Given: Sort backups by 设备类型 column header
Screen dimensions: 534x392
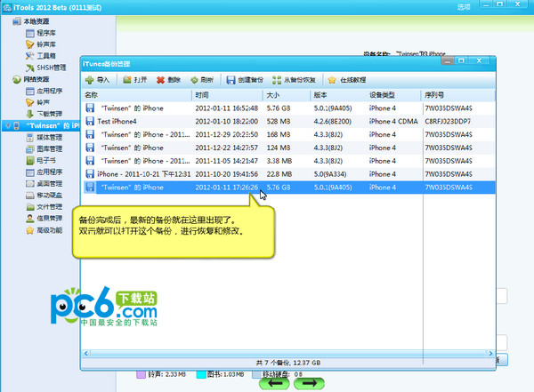Looking at the screenshot, I should point(393,95).
